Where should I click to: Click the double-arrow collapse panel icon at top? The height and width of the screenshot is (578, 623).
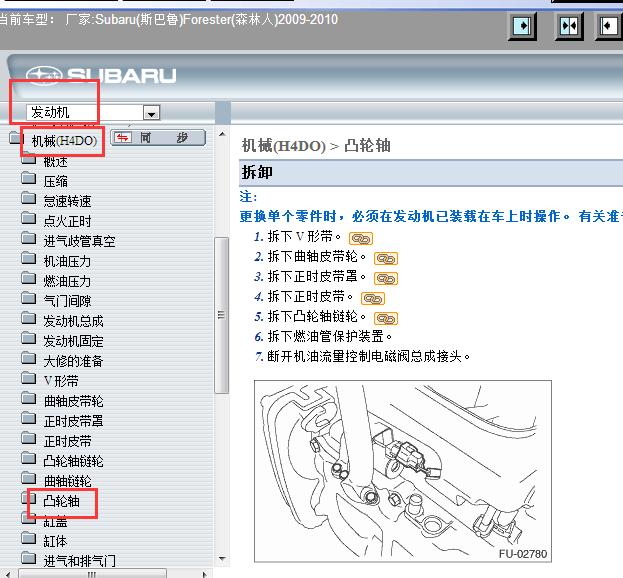point(569,26)
